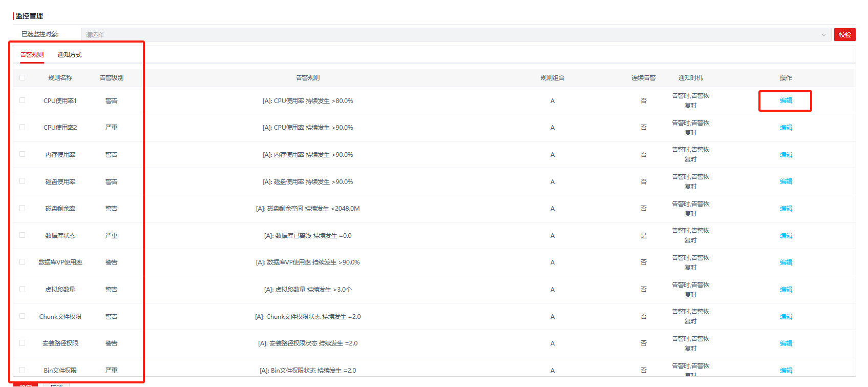Switch to the 通知方式 tab
The image size is (868, 387).
click(x=69, y=55)
